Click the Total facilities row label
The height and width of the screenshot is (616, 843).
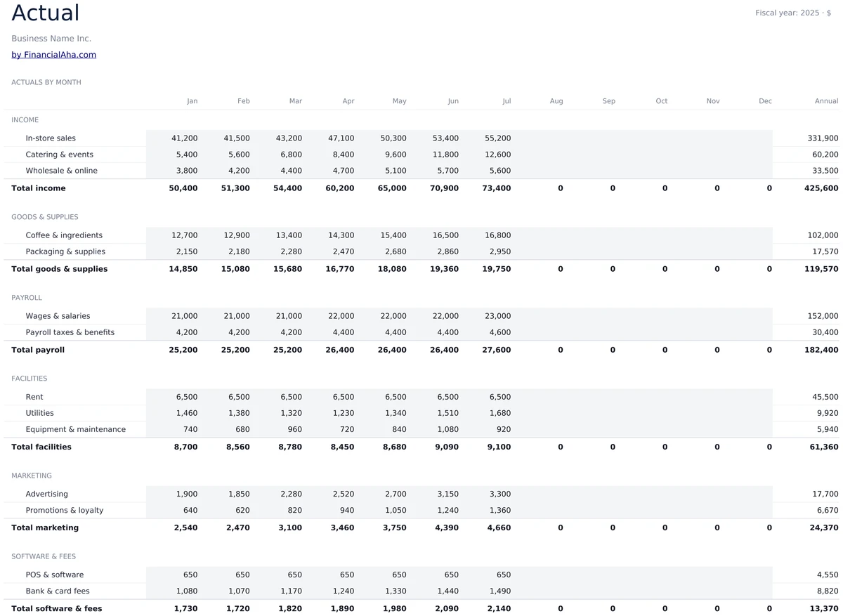pos(41,447)
